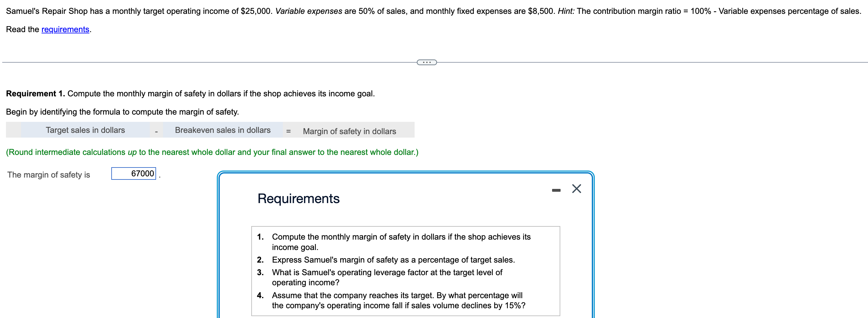The image size is (868, 318).
Task: Open the requirements link
Action: point(65,30)
